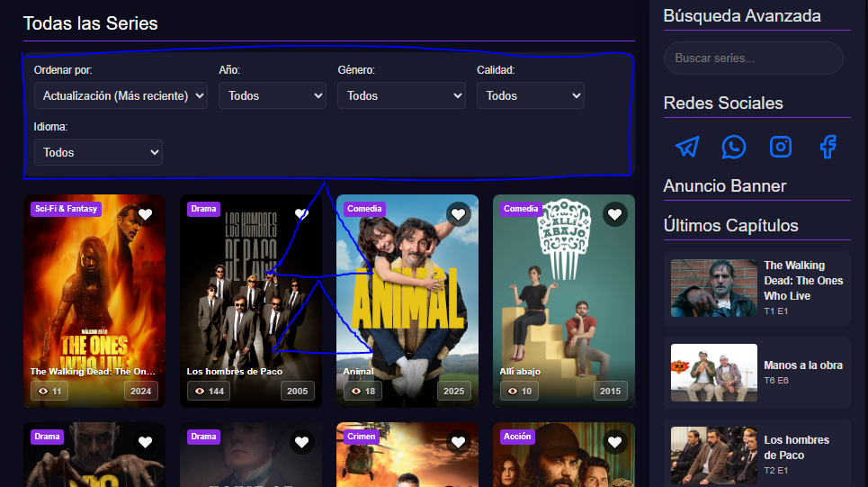Viewport: 868px width, 487px height.
Task: Open latest chapter The Walking Dead T1 E1 thumbnail
Action: (x=714, y=288)
